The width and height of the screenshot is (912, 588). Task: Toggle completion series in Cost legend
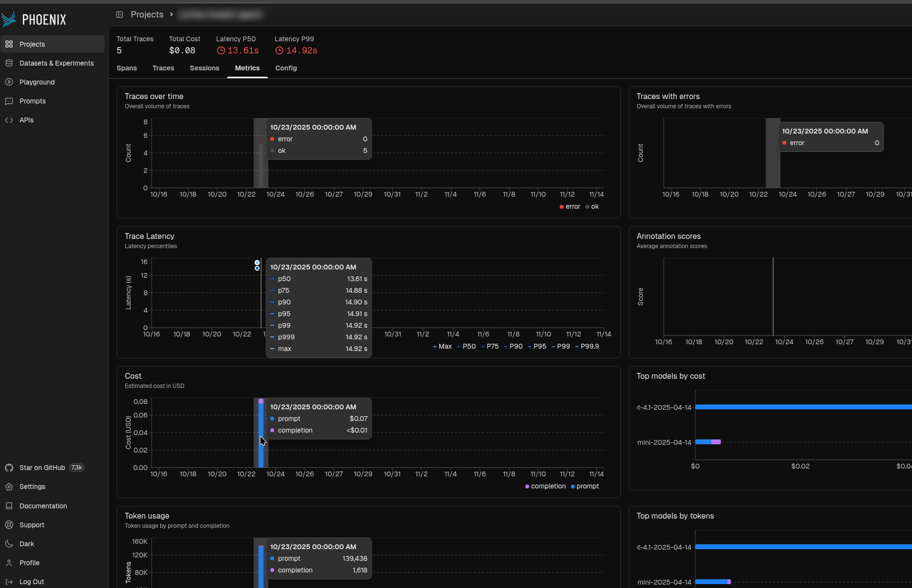point(545,487)
